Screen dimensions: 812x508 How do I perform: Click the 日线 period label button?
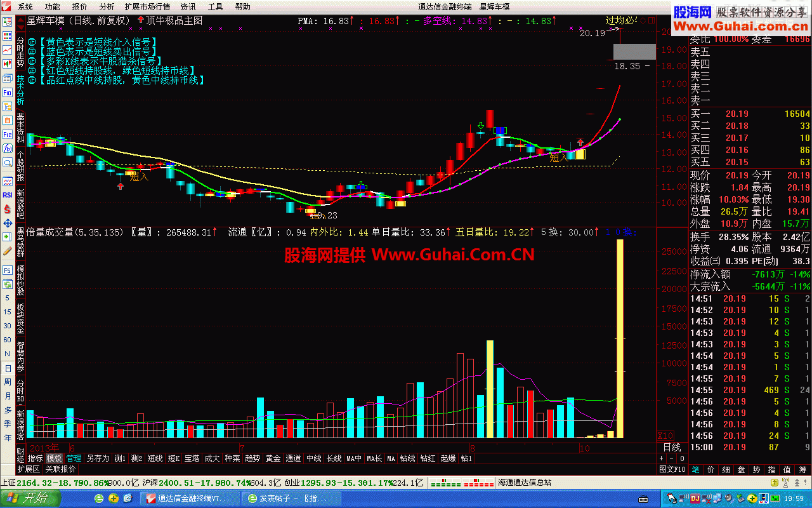(x=672, y=447)
